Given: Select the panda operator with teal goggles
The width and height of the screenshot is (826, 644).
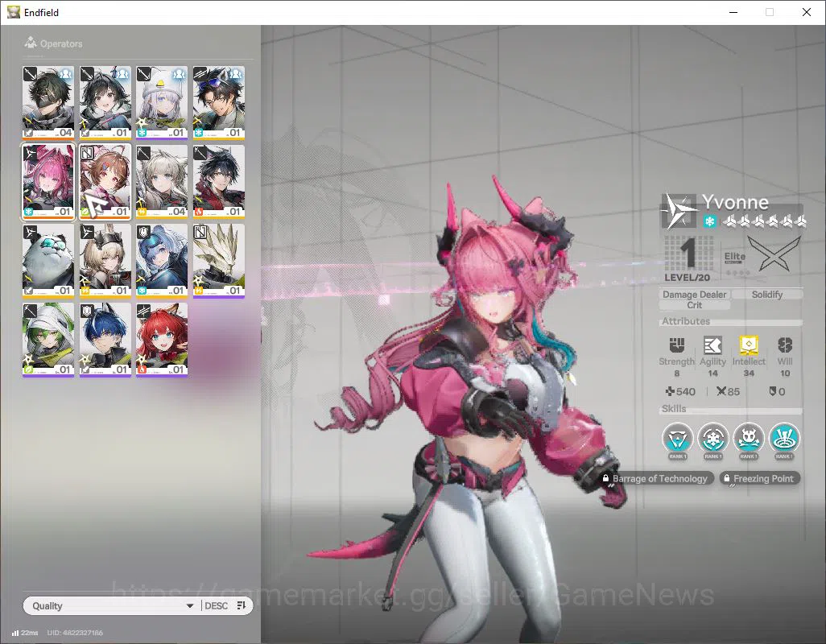Looking at the screenshot, I should [48, 261].
